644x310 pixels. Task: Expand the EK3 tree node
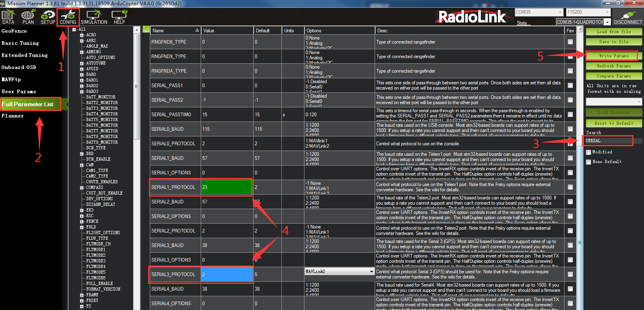pyautogui.click(x=82, y=210)
